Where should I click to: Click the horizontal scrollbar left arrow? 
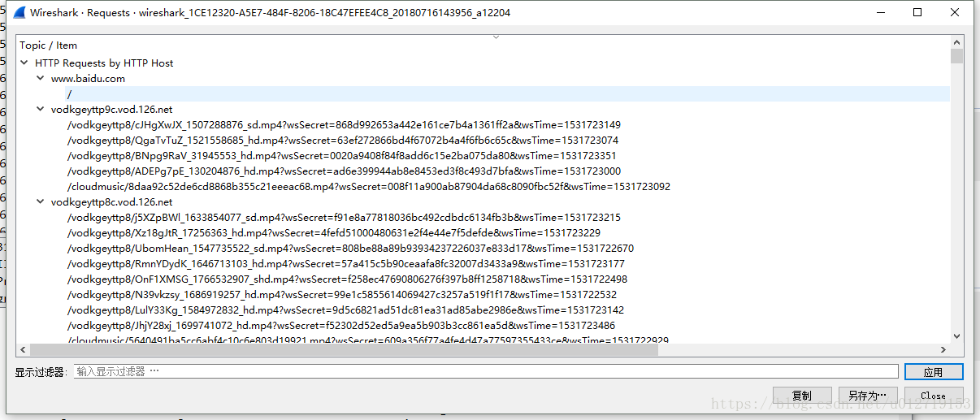pos(24,349)
